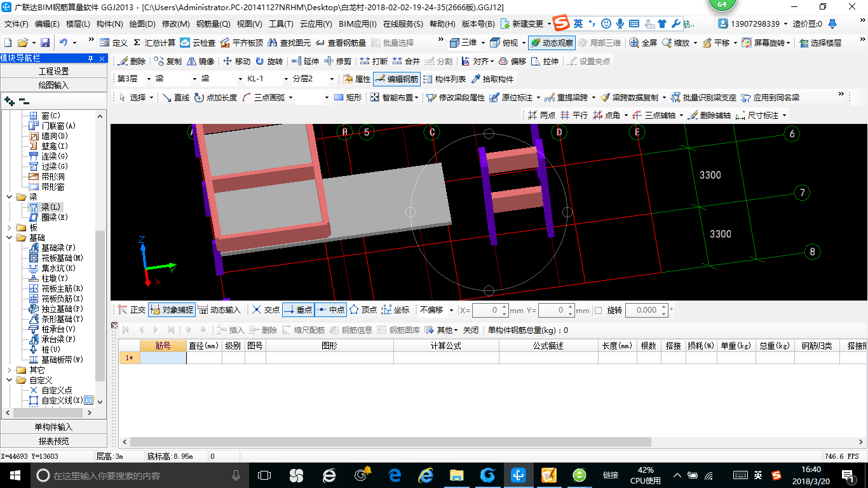868x488 pixels.
Task: Click the 单构件输入 button
Action: pyautogui.click(x=54, y=427)
